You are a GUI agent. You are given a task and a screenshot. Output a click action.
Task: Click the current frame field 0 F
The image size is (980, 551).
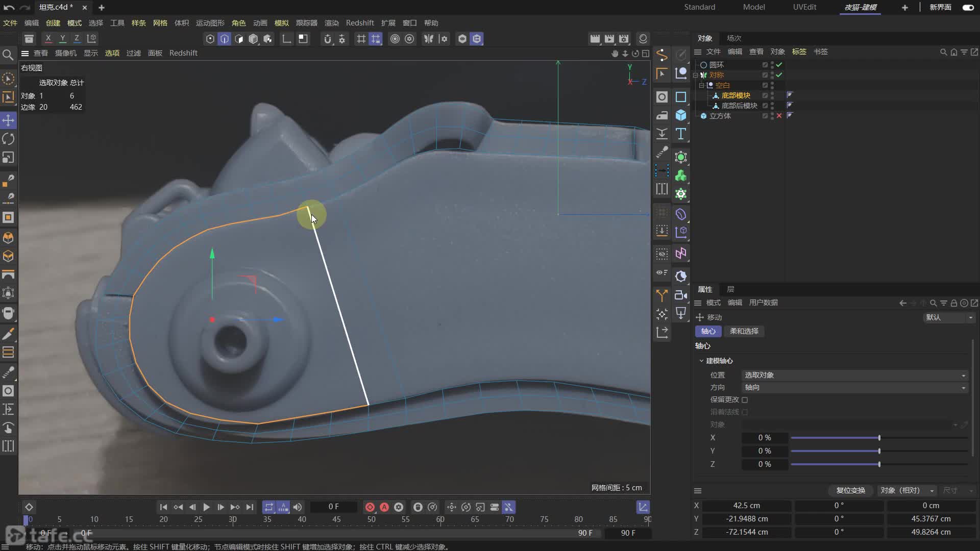tap(334, 507)
